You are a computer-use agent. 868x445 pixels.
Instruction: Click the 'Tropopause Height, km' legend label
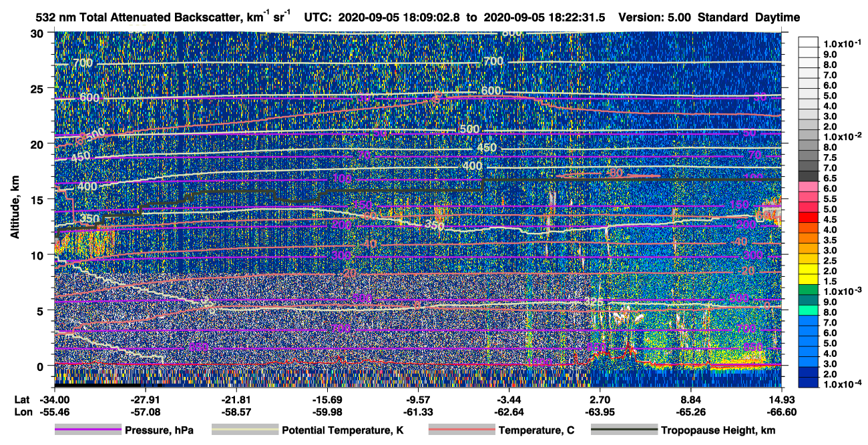pos(718,430)
